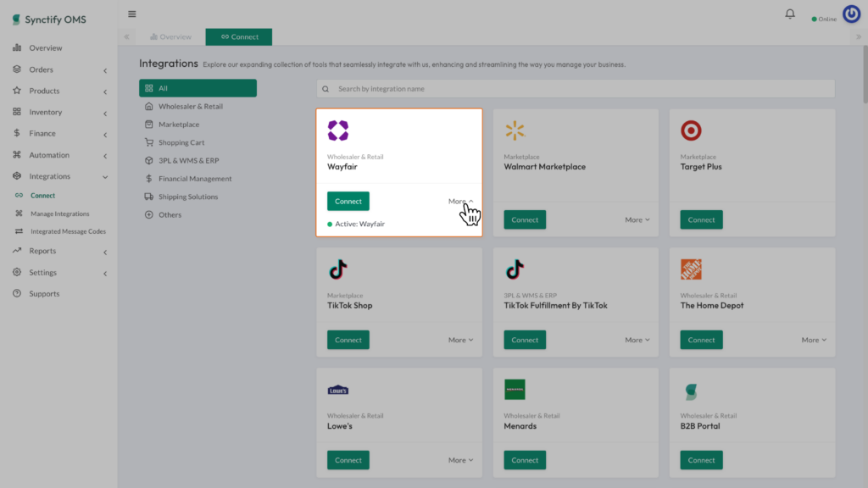Open the user profile avatar

click(851, 14)
